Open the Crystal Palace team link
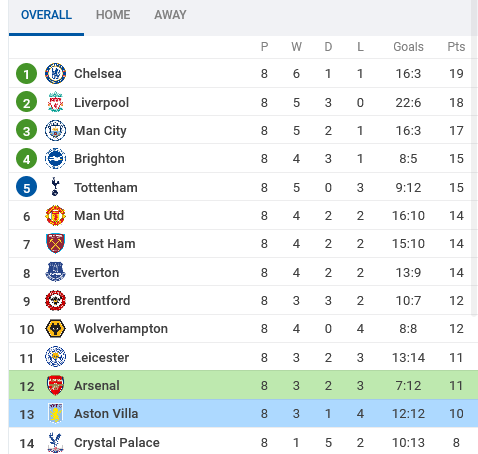The height and width of the screenshot is (454, 478). pyautogui.click(x=117, y=443)
